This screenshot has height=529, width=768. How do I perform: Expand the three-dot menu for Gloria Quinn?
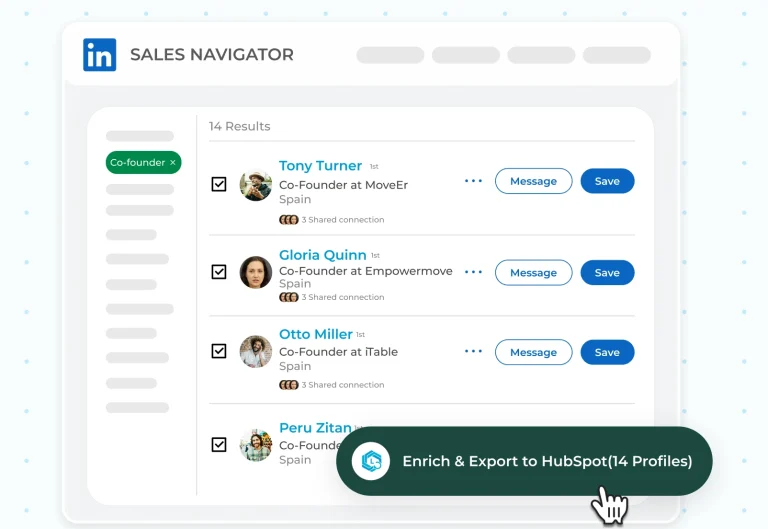coord(473,272)
